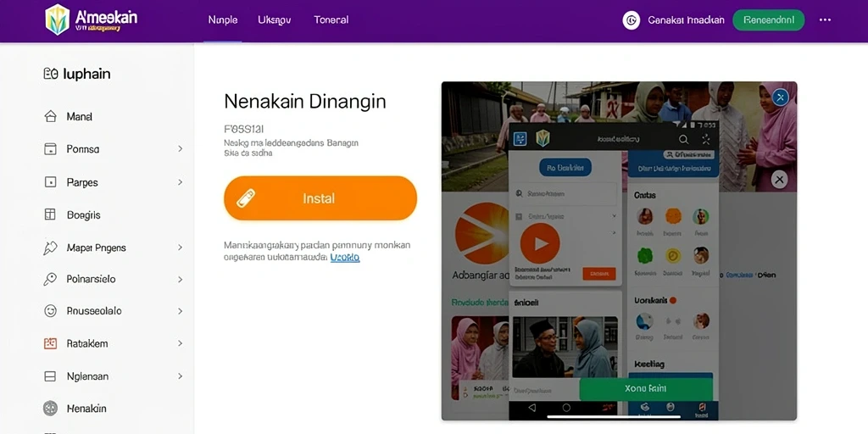
Task: Tap the orange play button in phone
Action: tap(540, 243)
